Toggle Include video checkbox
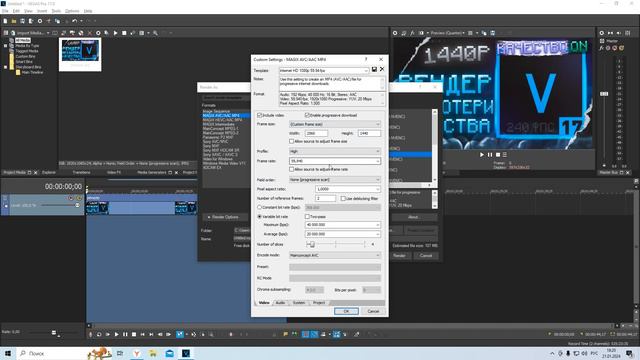Image resolution: width=640 pixels, height=360 pixels. coord(259,115)
